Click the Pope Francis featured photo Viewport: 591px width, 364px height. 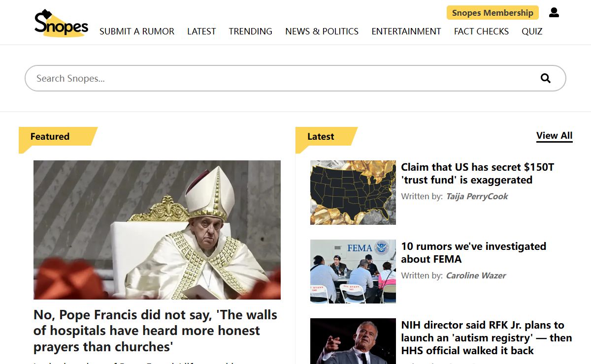157,230
